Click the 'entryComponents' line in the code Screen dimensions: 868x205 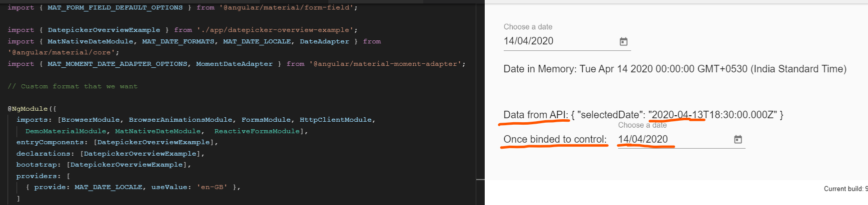117,142
